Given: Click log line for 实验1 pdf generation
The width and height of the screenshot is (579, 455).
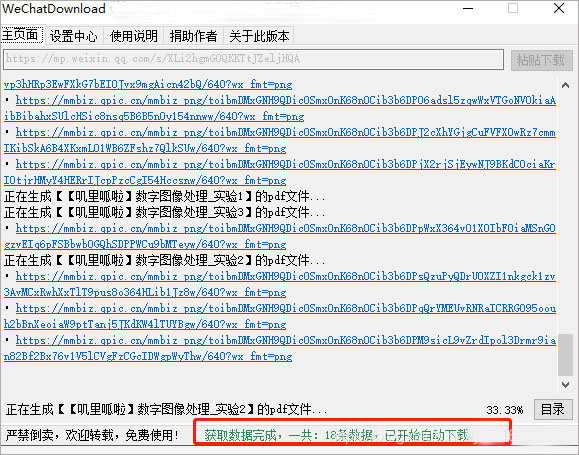Looking at the screenshot, I should click(164, 196).
